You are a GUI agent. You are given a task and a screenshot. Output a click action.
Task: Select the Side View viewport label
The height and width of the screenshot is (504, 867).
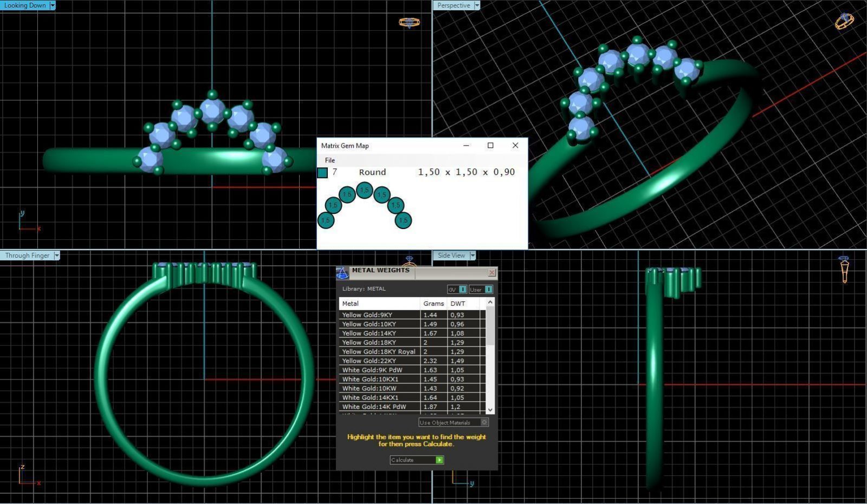[x=451, y=256]
